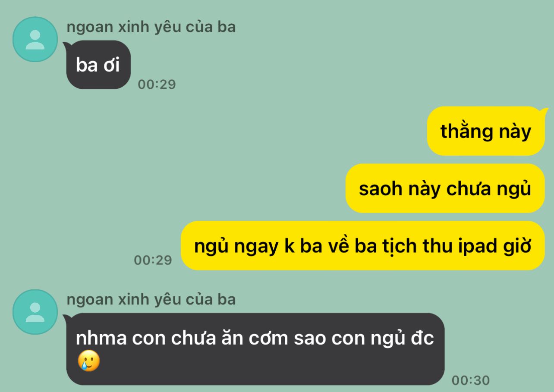Tap the message about tịch thu ipad
Viewport: 554px width, 392px height.
pyautogui.click(x=362, y=246)
